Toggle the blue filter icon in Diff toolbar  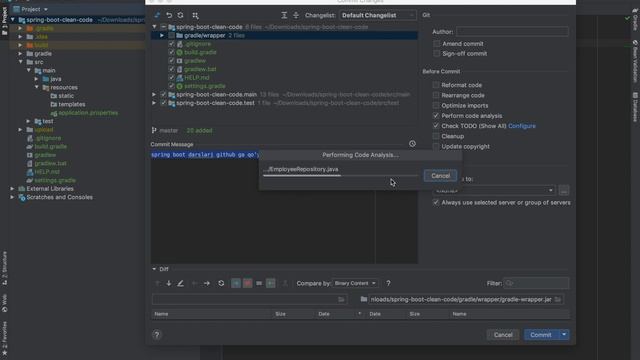(236, 283)
